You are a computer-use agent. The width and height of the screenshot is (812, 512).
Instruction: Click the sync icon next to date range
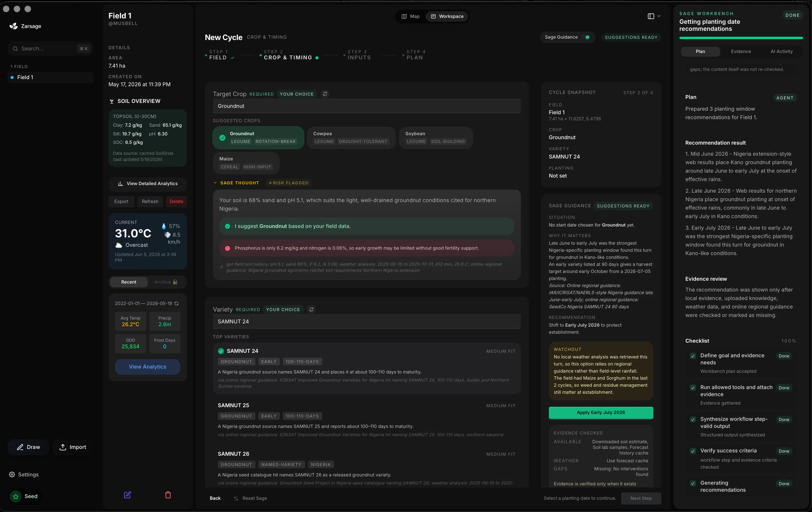tap(176, 303)
